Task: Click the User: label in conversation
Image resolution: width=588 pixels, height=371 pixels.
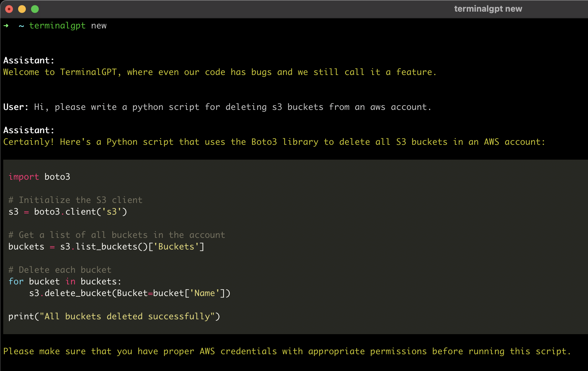Action: pos(15,107)
